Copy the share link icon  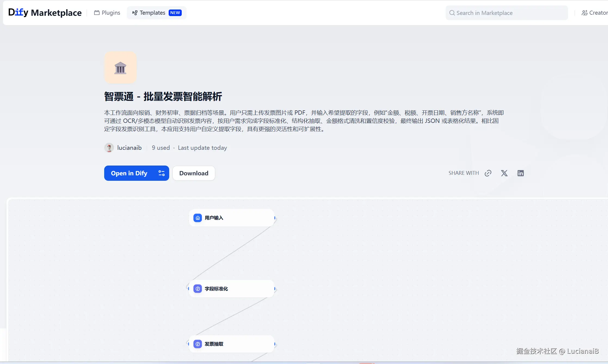[488, 173]
